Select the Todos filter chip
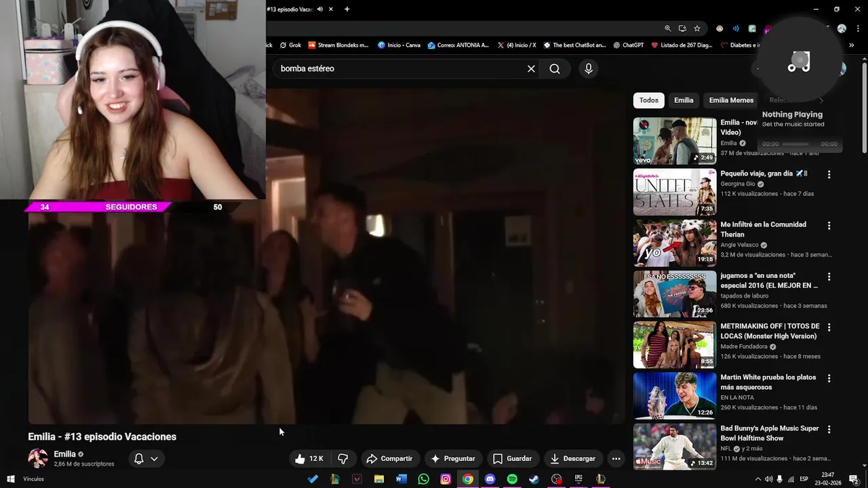Image resolution: width=868 pixels, height=488 pixels. click(649, 100)
